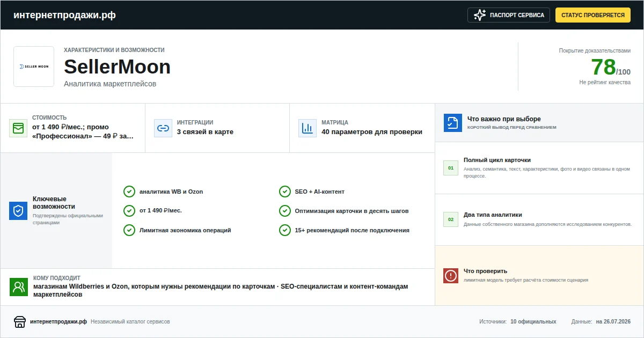Click the Аналитика маркетплейсов subtitle
The height and width of the screenshot is (338, 644).
pyautogui.click(x=110, y=84)
